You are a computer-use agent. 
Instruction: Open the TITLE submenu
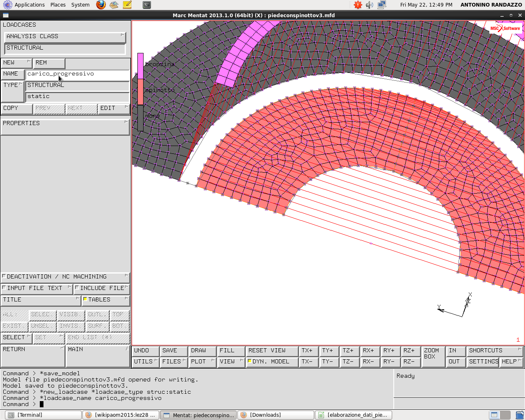[x=41, y=300]
